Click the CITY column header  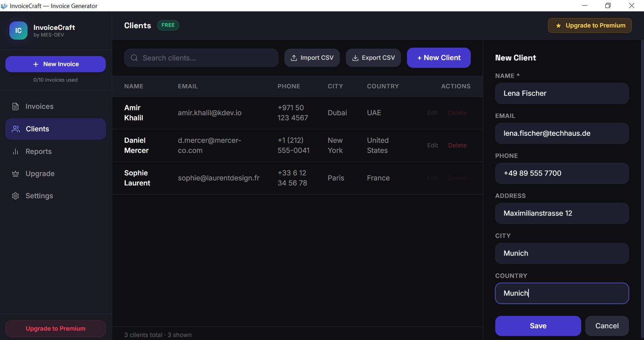pos(335,86)
